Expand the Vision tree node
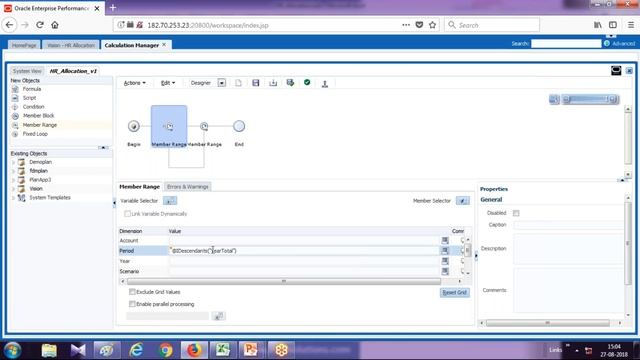 coord(13,189)
